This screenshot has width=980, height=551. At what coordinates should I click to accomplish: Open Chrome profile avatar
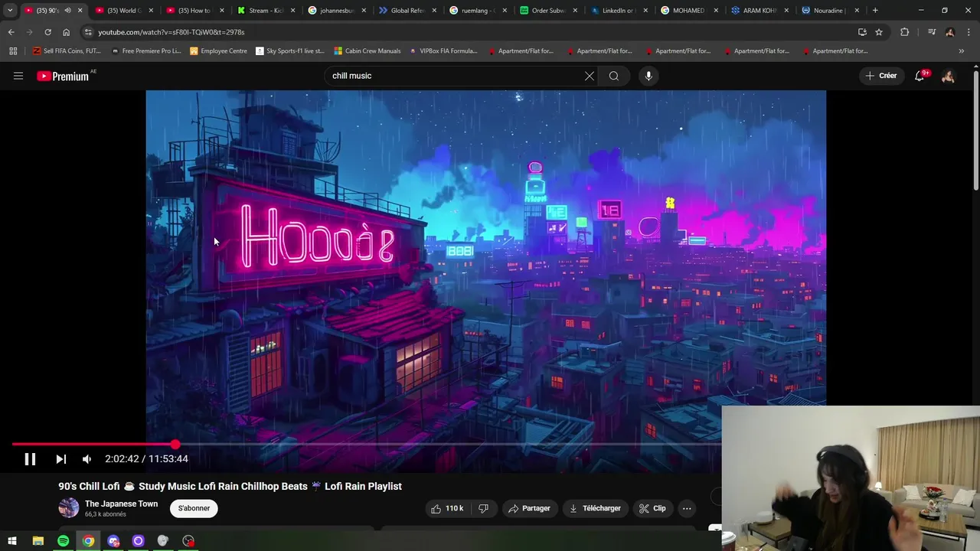point(950,32)
